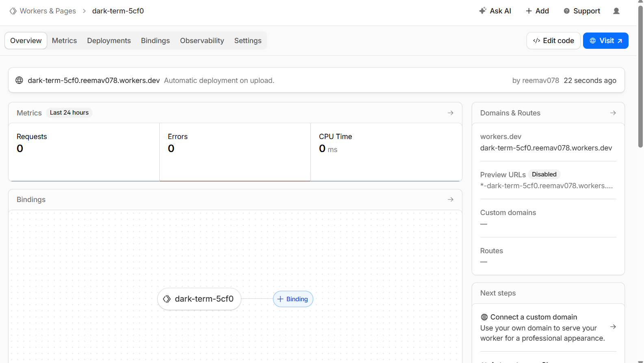Open the Add menu
This screenshot has height=363, width=644.
point(537,11)
